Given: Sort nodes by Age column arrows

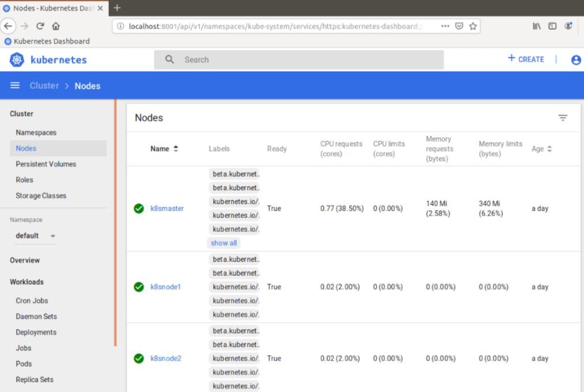Looking at the screenshot, I should [549, 149].
